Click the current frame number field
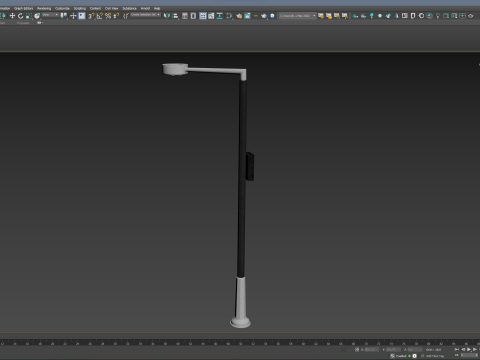The image size is (480, 360). (x=469, y=355)
